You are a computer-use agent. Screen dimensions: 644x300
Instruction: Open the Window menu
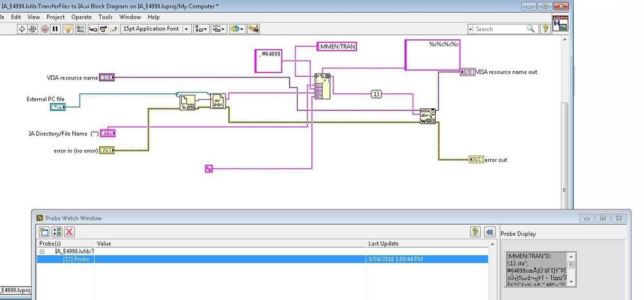tap(130, 17)
